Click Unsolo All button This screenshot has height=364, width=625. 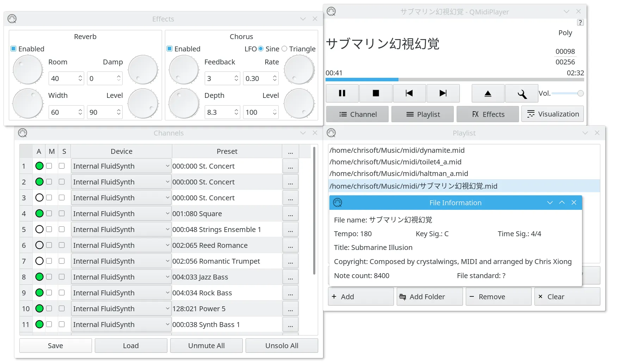tap(282, 346)
